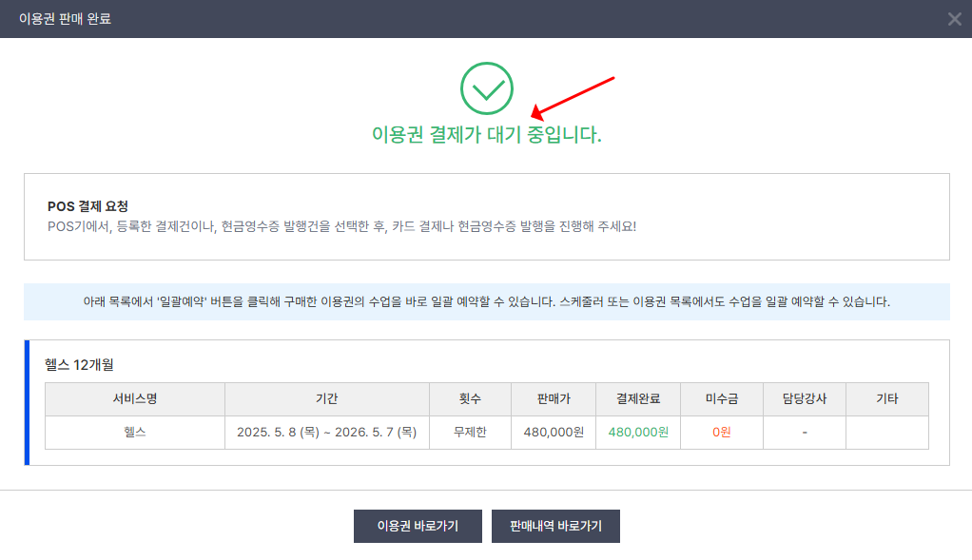Click the green checkmark success icon
The height and width of the screenshot is (560, 972).
click(487, 88)
